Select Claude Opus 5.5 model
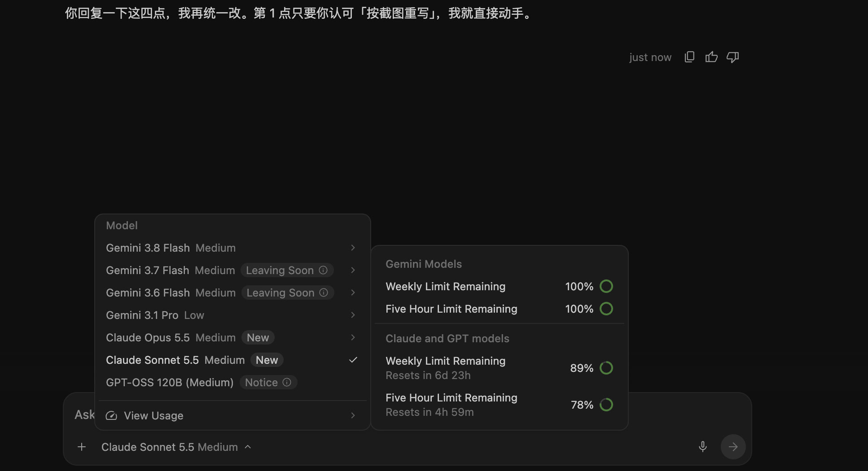Viewport: 868px width, 471px height. tap(232, 337)
